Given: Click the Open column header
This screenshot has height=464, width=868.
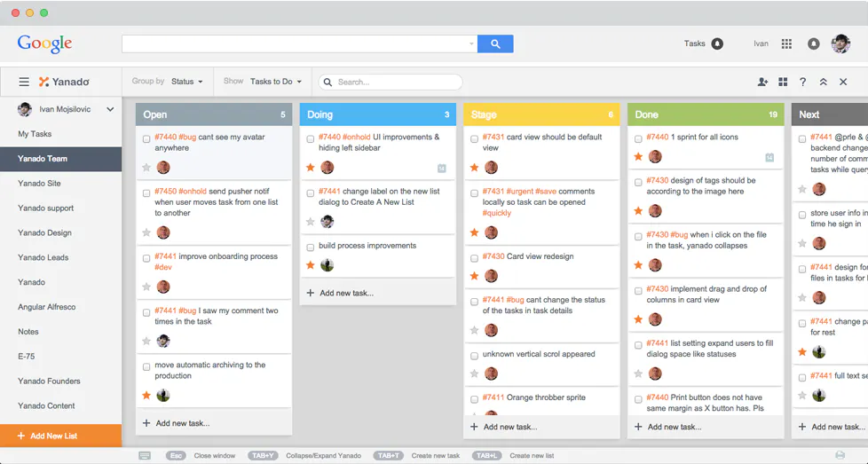Looking at the screenshot, I should (214, 114).
